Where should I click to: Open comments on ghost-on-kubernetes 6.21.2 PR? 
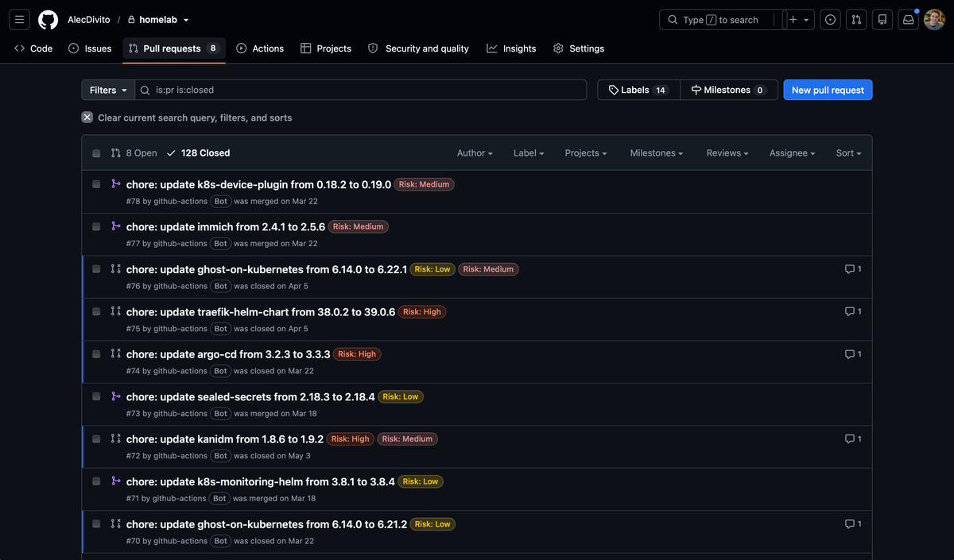click(853, 524)
